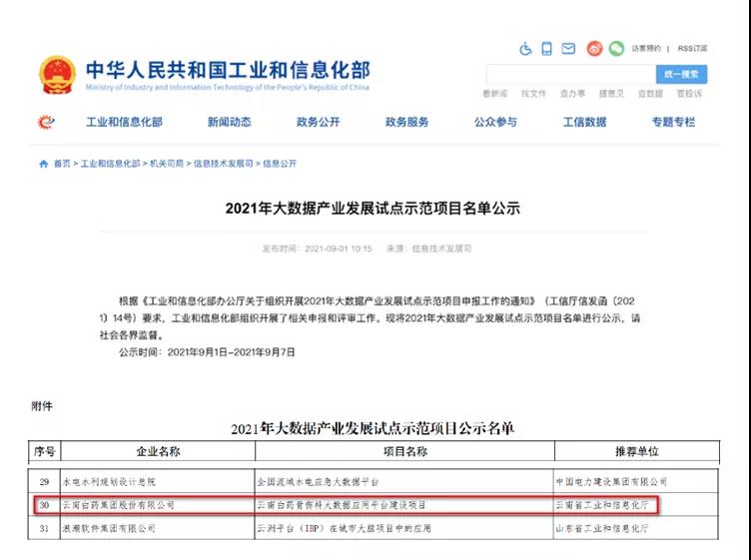The width and height of the screenshot is (751, 560).
Task: Click row number 31 cell
Action: pos(45,528)
